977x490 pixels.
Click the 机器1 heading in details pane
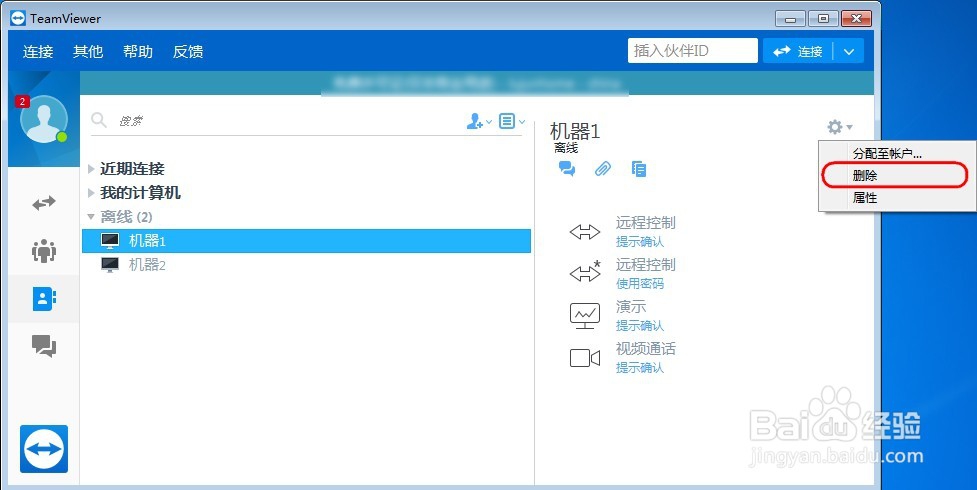click(575, 131)
